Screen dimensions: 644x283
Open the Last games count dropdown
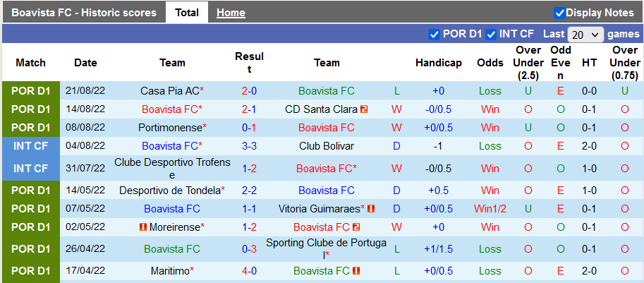click(585, 34)
